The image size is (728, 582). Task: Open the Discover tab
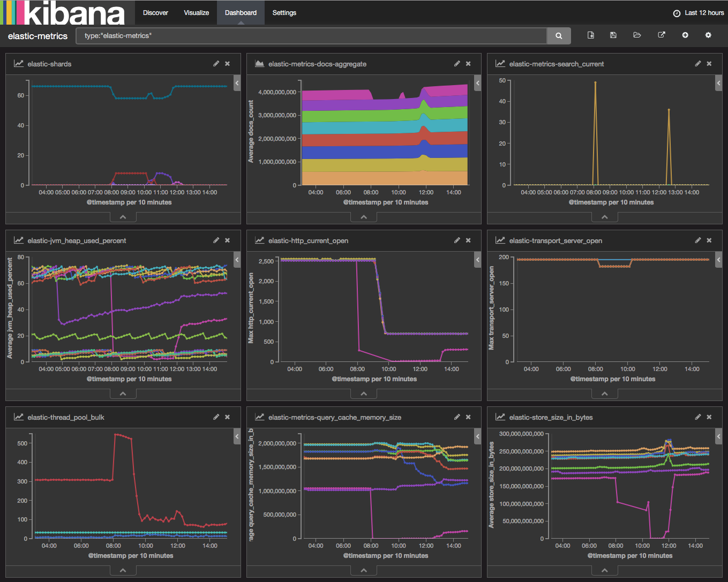[155, 12]
